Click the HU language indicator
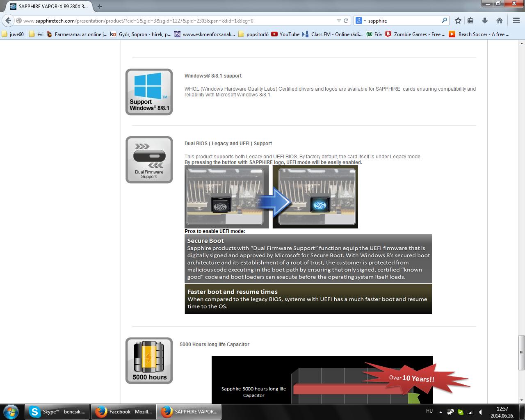This screenshot has height=420, width=525. tap(429, 411)
